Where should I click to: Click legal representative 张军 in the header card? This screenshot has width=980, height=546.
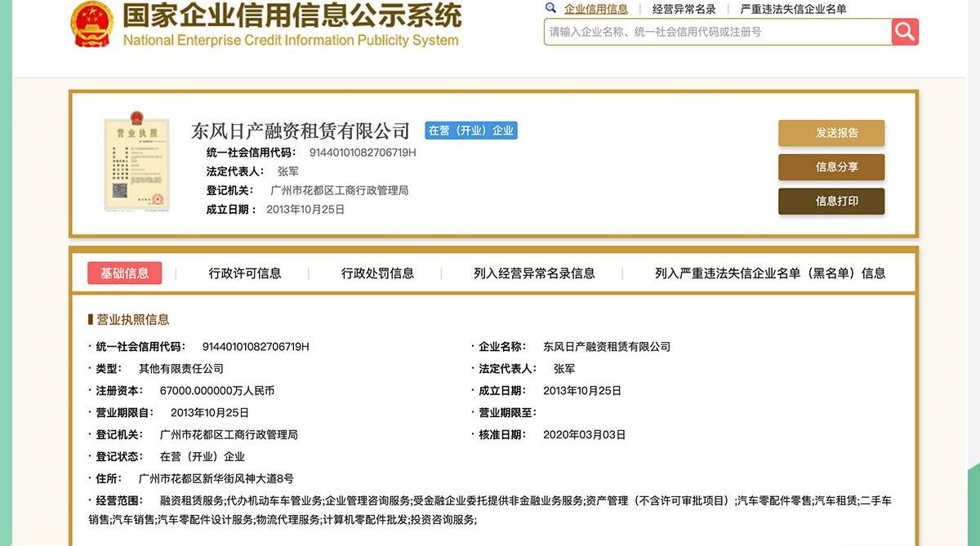click(288, 171)
